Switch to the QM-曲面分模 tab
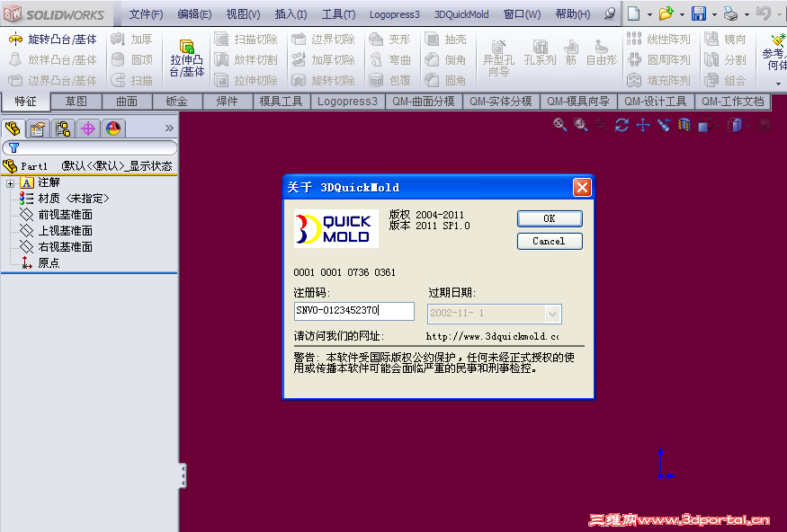This screenshot has height=532, width=787. (424, 102)
